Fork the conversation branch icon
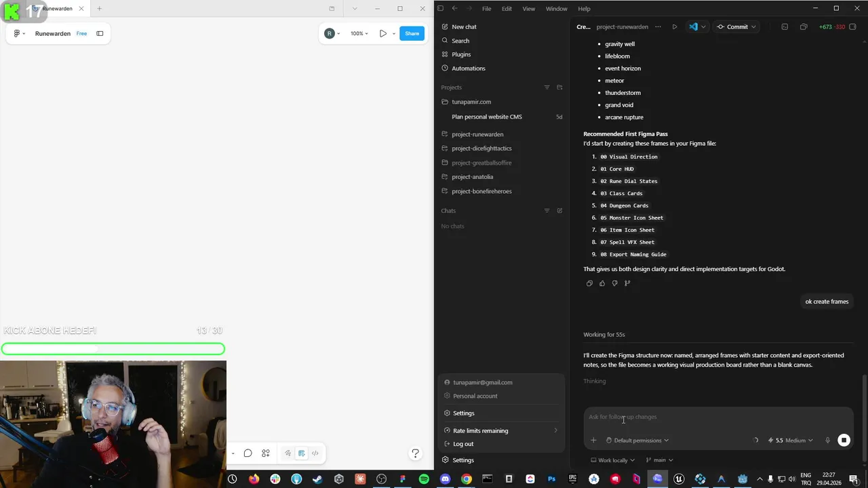The height and width of the screenshot is (488, 868). 627,283
